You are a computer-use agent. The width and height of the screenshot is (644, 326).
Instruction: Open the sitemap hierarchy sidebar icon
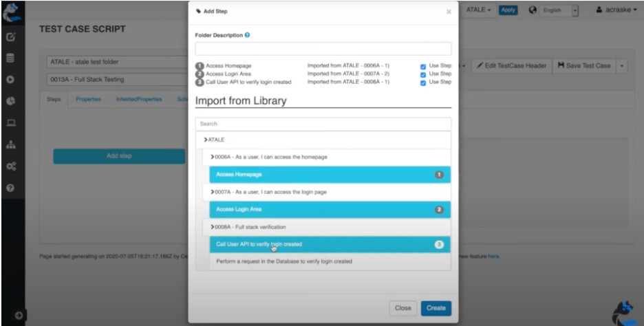click(x=11, y=144)
